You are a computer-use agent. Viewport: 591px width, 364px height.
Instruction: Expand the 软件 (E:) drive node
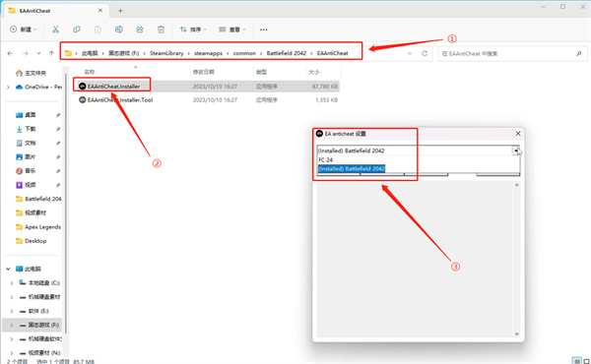point(12,311)
